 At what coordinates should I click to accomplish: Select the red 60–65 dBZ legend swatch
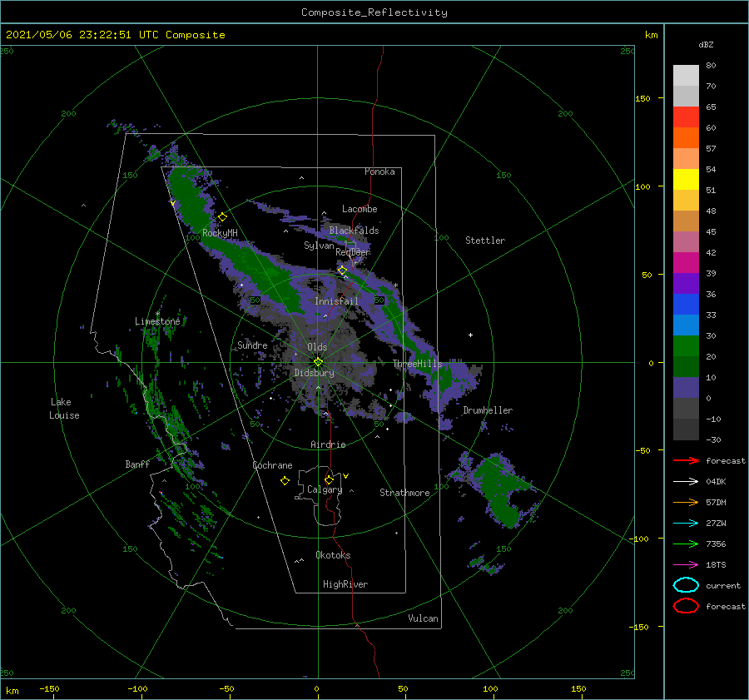(x=686, y=117)
